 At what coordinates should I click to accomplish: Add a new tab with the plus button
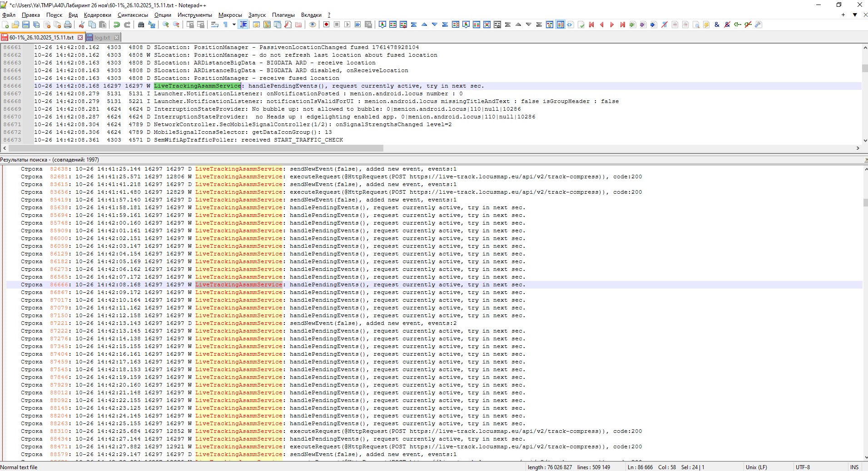(843, 15)
